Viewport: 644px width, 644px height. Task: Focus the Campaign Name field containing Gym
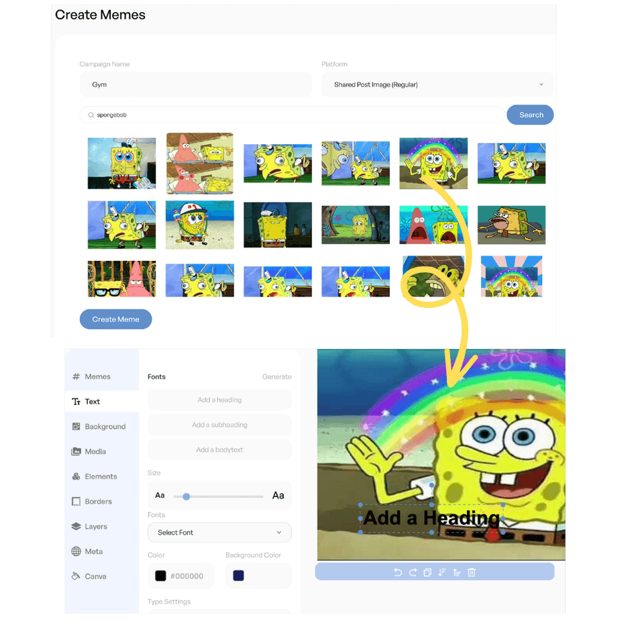pos(196,85)
